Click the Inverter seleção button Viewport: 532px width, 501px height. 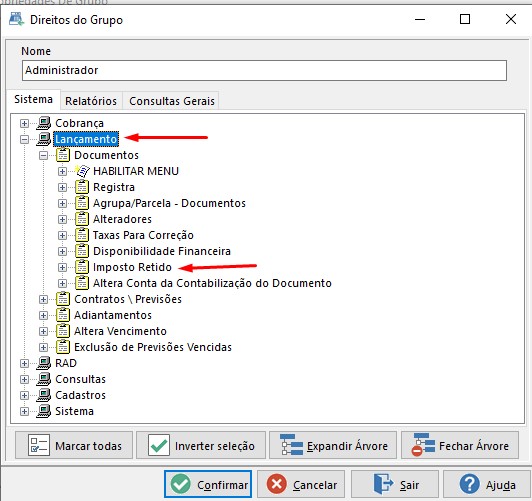pos(201,445)
